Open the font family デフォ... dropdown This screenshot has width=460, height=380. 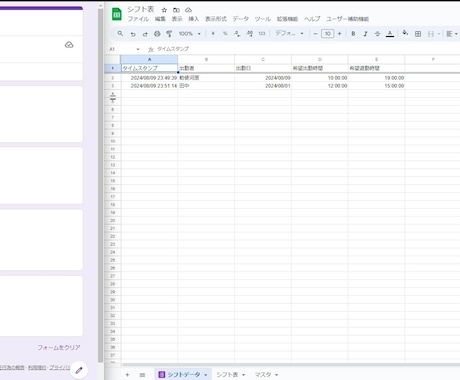289,34
